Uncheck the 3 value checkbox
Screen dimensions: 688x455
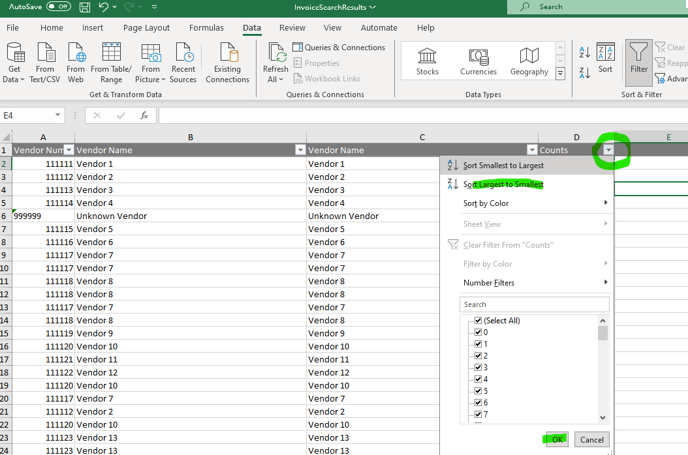[478, 367]
